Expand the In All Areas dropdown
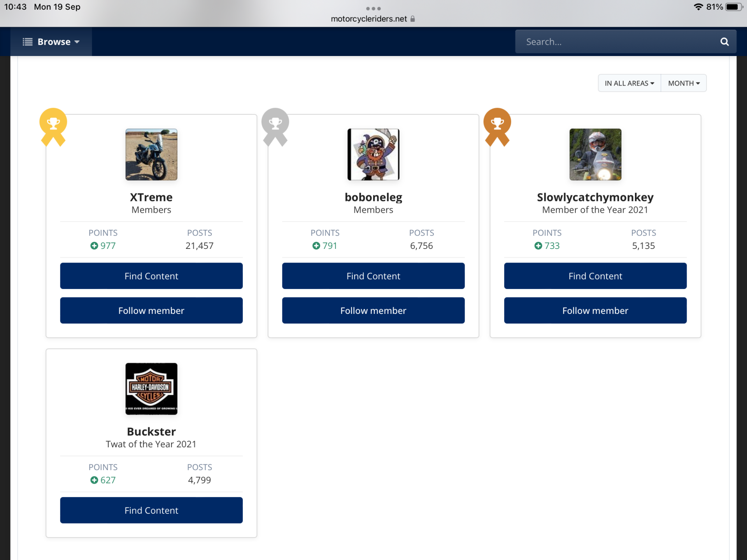This screenshot has height=560, width=747. pyautogui.click(x=629, y=83)
